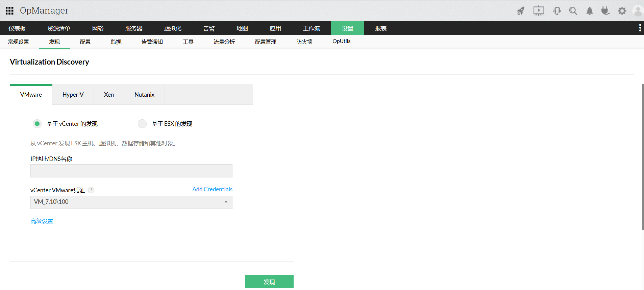Click the Add Credentials link
Screen dimensions: 644x290
(x=212, y=189)
